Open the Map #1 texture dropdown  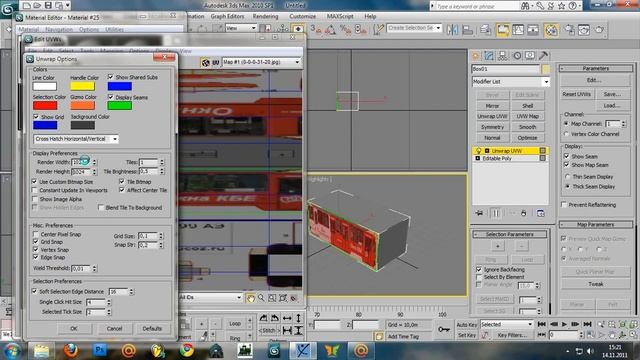pos(261,62)
